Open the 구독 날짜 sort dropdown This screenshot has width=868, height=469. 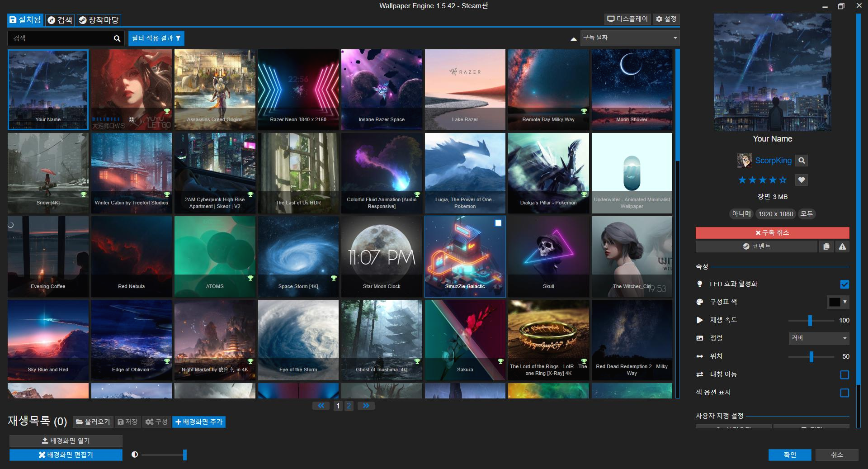click(630, 38)
